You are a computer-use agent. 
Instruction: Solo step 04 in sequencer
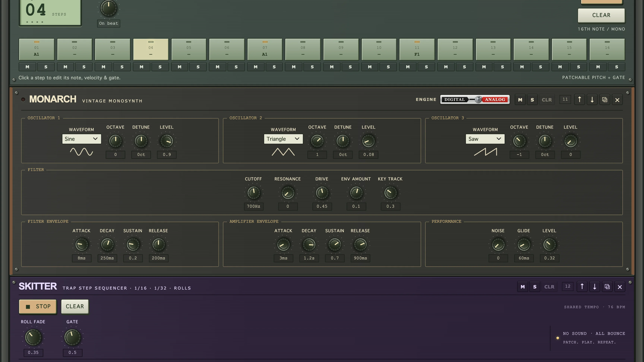[160, 67]
